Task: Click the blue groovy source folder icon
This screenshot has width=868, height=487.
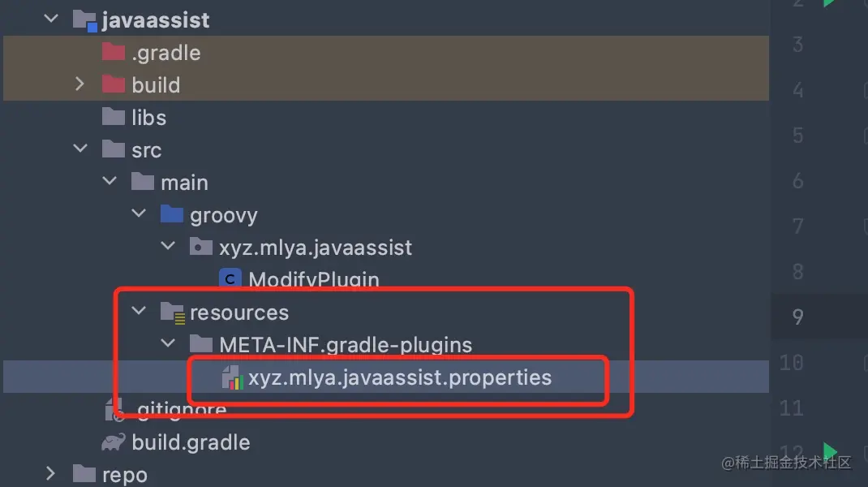Action: tap(172, 213)
